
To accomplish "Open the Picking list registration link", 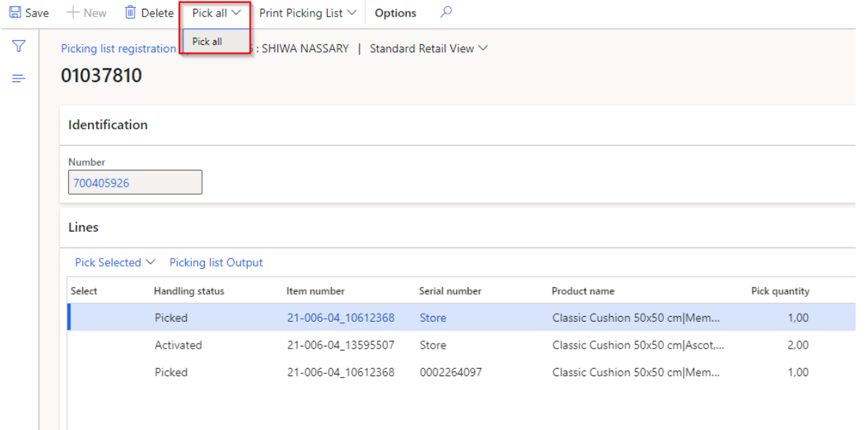I will (118, 49).
